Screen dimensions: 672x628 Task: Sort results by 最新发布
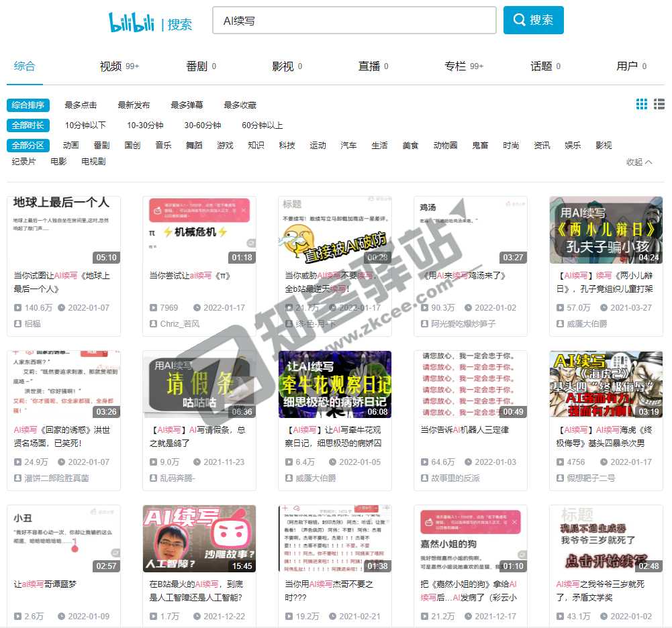coord(134,105)
